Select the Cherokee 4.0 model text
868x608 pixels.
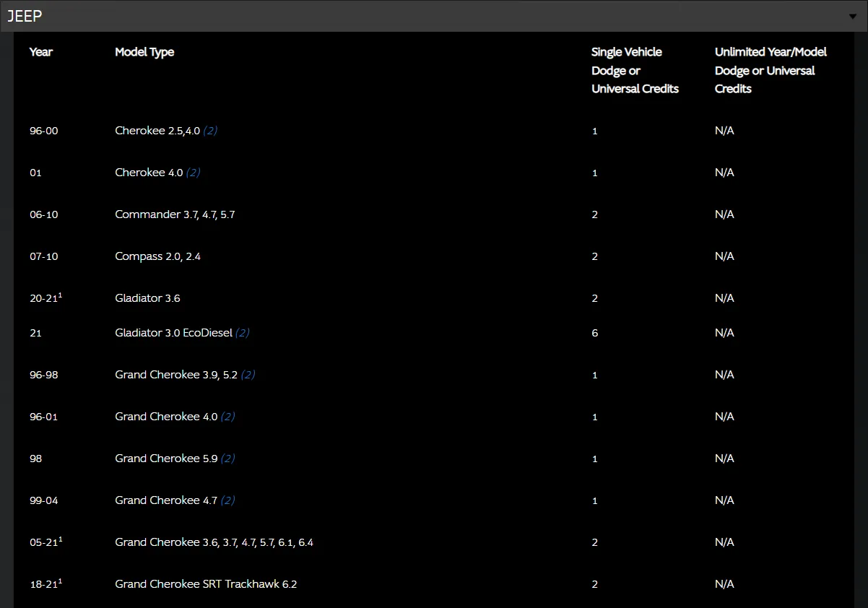pos(149,173)
